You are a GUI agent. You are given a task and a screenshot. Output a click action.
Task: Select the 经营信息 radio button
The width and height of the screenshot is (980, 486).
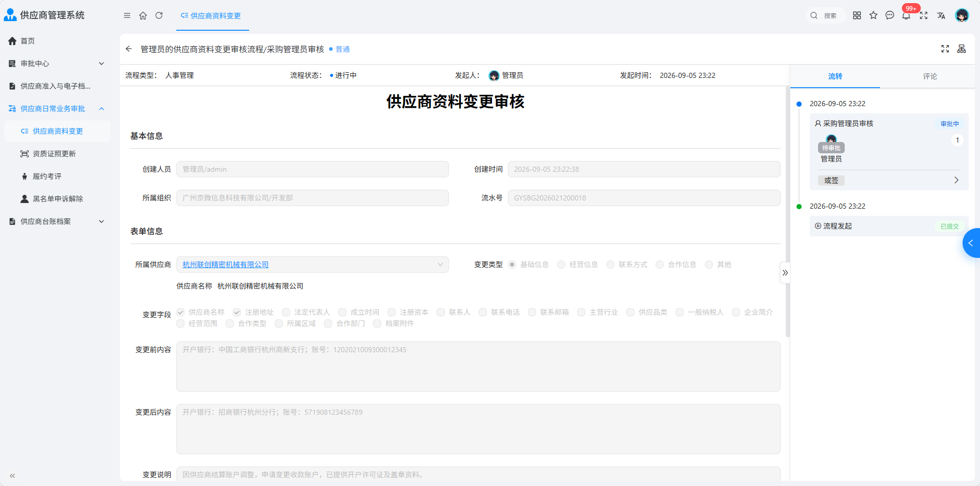click(561, 265)
